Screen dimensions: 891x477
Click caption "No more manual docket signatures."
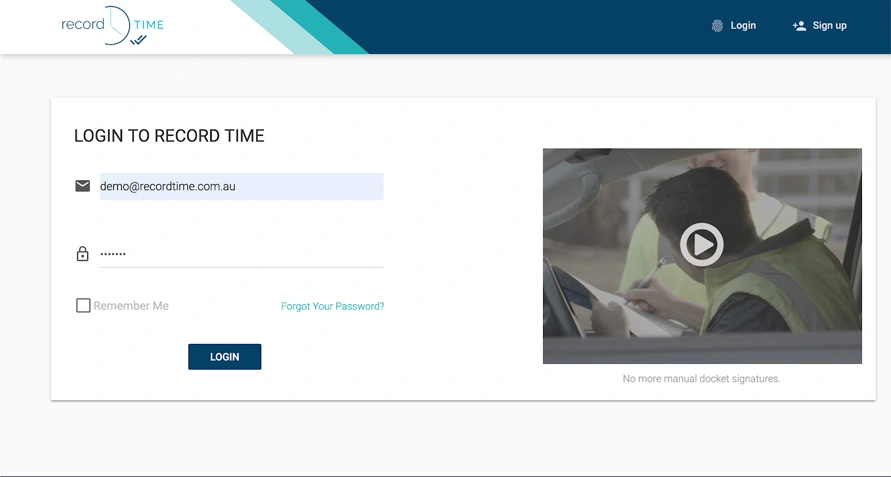click(x=701, y=379)
